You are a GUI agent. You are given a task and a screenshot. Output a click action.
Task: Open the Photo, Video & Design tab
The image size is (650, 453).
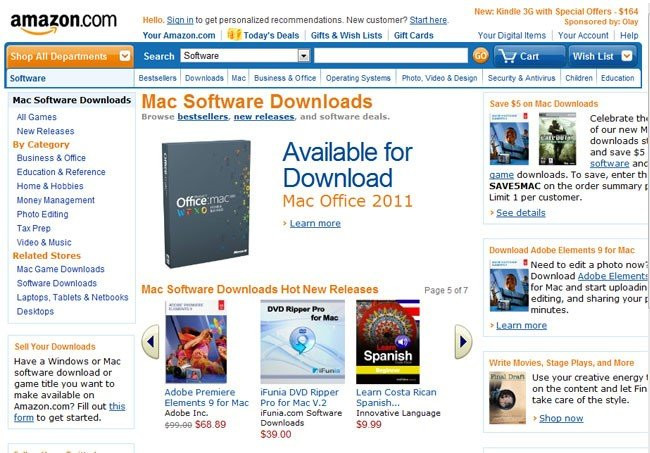(x=439, y=78)
